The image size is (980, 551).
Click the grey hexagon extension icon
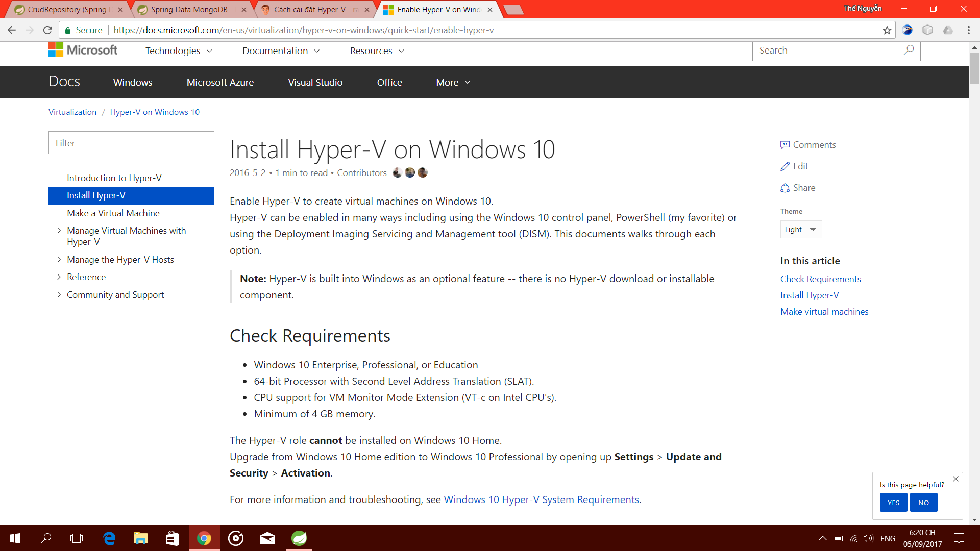(x=927, y=30)
